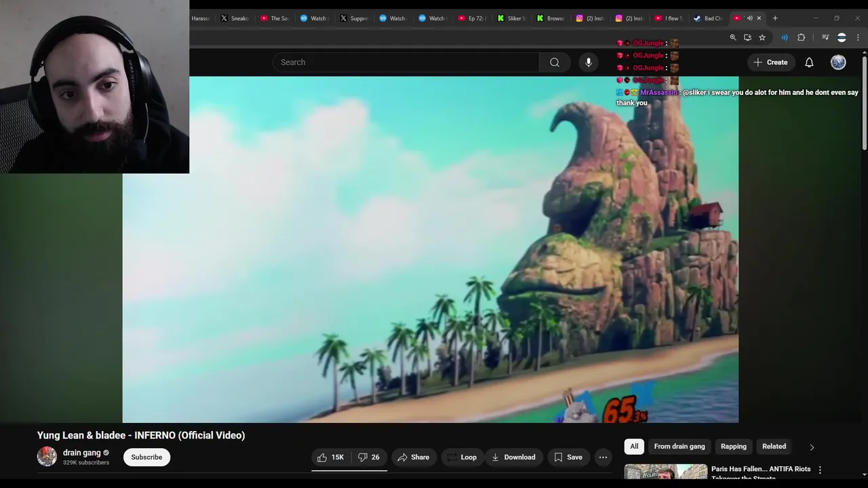Switch to the Ep 72 YouTube tab

click(472, 18)
